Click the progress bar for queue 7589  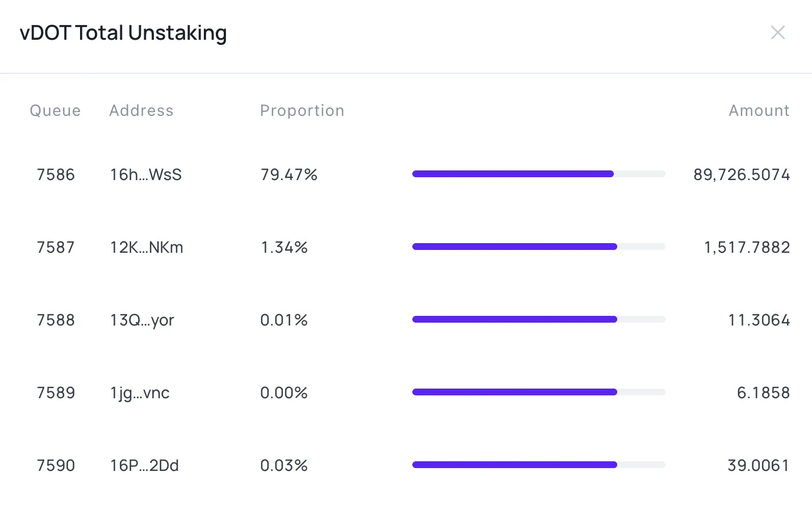point(538,392)
